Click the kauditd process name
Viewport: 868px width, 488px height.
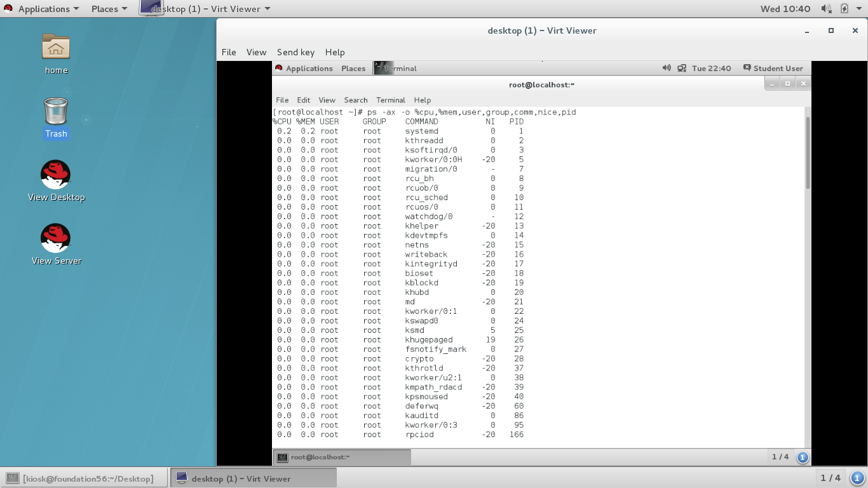coord(421,416)
